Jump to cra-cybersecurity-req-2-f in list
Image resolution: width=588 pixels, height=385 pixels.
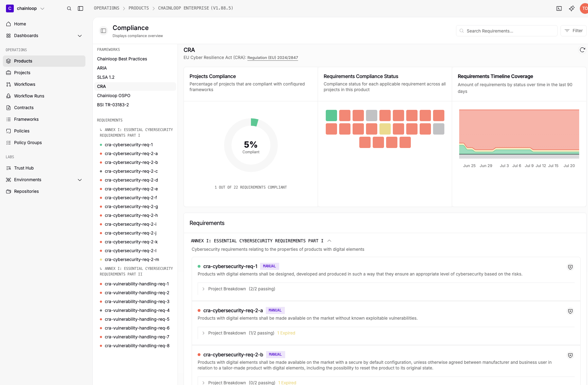point(131,198)
